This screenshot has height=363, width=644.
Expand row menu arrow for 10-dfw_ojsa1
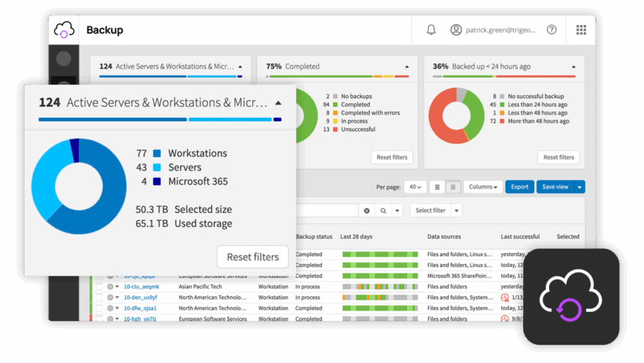(117, 308)
